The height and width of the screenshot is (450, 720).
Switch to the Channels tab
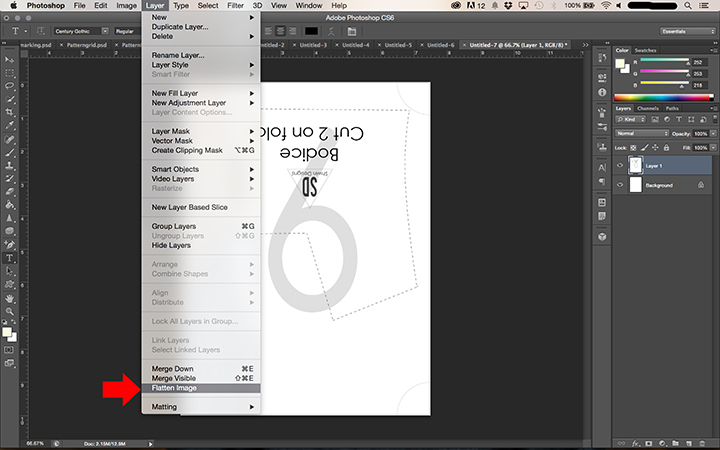click(x=648, y=108)
